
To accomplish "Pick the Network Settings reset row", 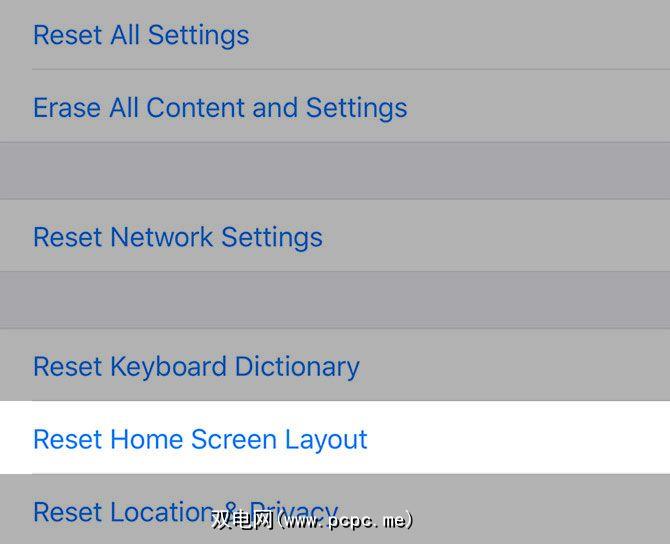I will 178,237.
